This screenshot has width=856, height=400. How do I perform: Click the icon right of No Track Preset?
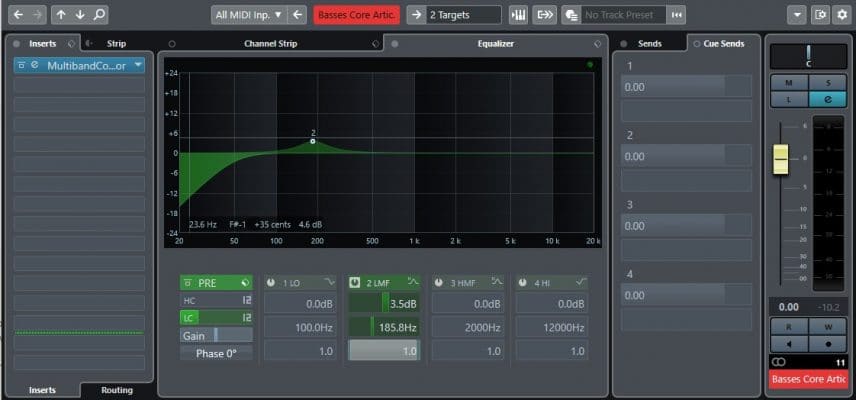click(677, 15)
